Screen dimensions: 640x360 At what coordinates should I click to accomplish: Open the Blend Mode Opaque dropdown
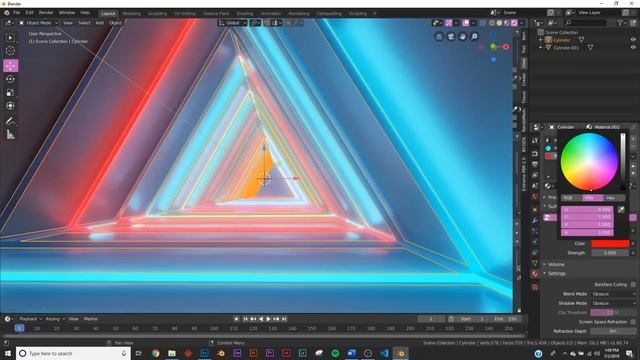(x=614, y=294)
